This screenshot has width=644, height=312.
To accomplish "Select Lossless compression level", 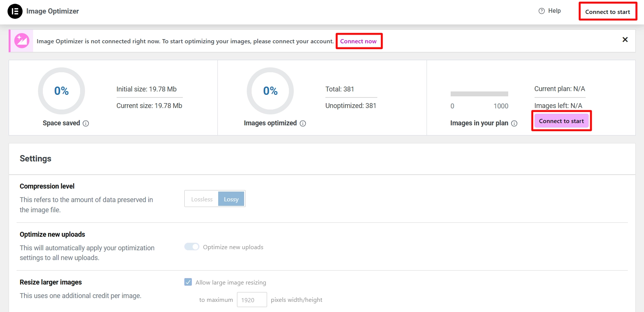I will (x=202, y=199).
